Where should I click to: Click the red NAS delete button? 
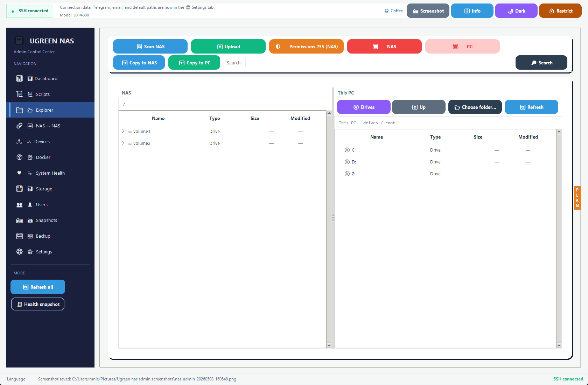click(x=384, y=47)
